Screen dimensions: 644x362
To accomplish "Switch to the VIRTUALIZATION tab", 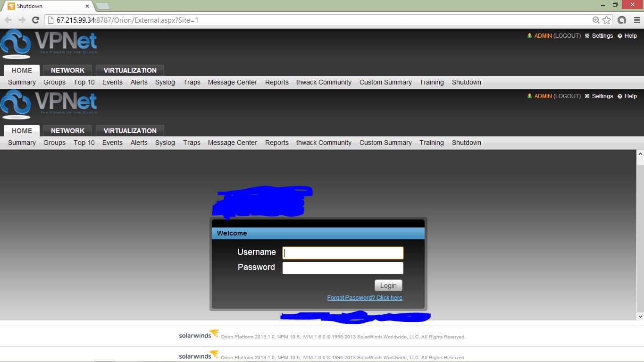I will 130,70.
